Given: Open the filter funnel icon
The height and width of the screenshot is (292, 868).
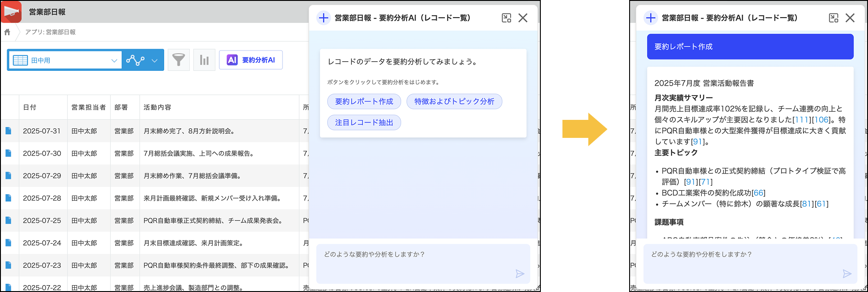Looking at the screenshot, I should (x=178, y=60).
